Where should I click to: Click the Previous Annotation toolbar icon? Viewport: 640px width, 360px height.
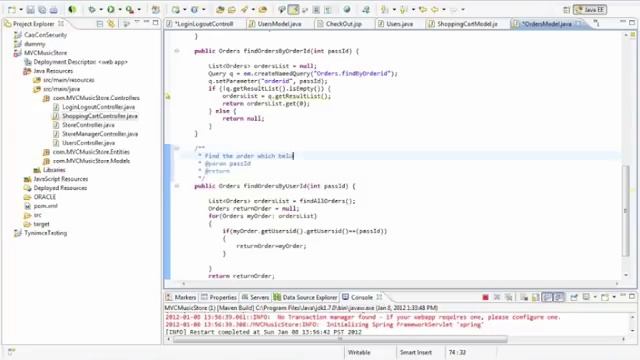tap(404, 9)
